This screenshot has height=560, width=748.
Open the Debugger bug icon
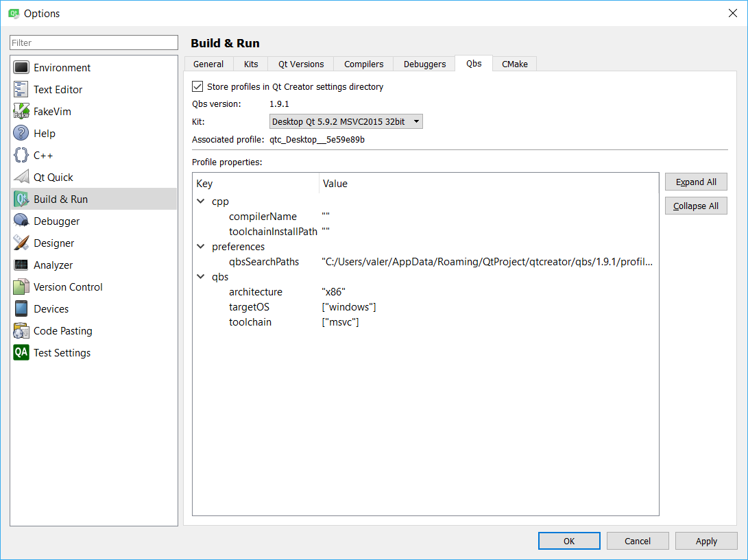click(x=21, y=221)
